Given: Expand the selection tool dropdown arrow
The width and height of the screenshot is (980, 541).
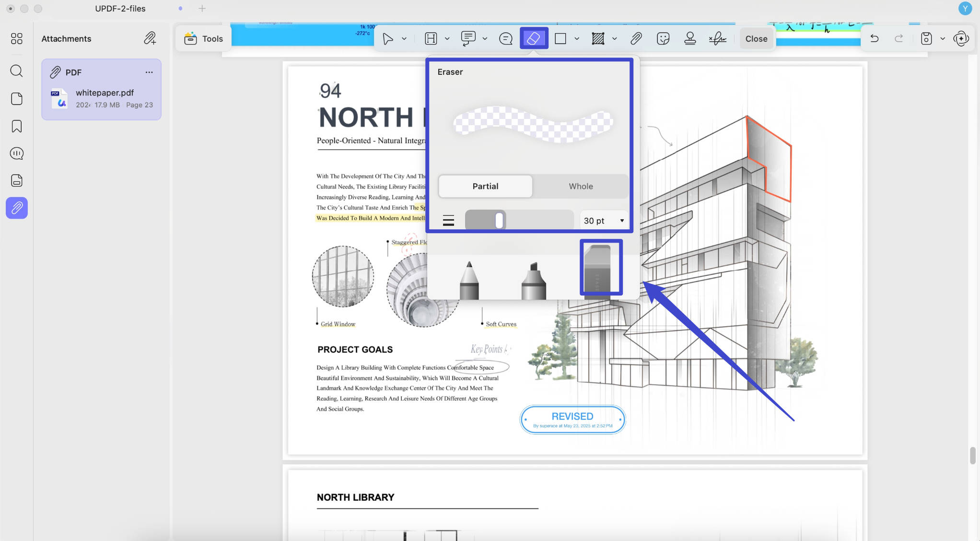Looking at the screenshot, I should [404, 39].
